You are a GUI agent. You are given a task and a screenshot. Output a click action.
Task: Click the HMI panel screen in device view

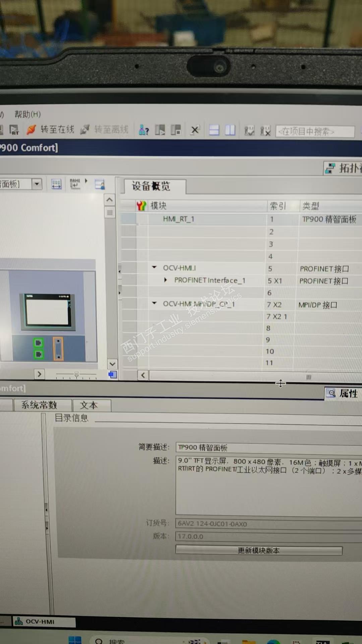48,312
